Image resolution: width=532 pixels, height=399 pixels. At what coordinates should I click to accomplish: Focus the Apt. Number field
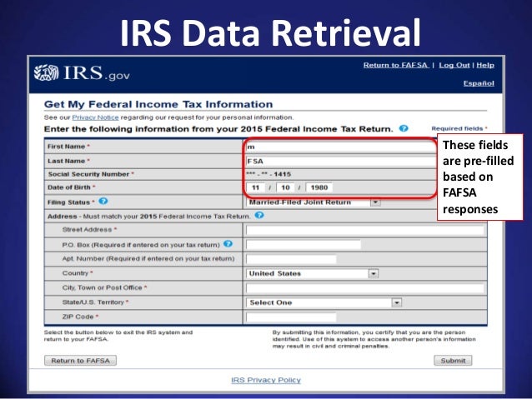click(x=291, y=259)
